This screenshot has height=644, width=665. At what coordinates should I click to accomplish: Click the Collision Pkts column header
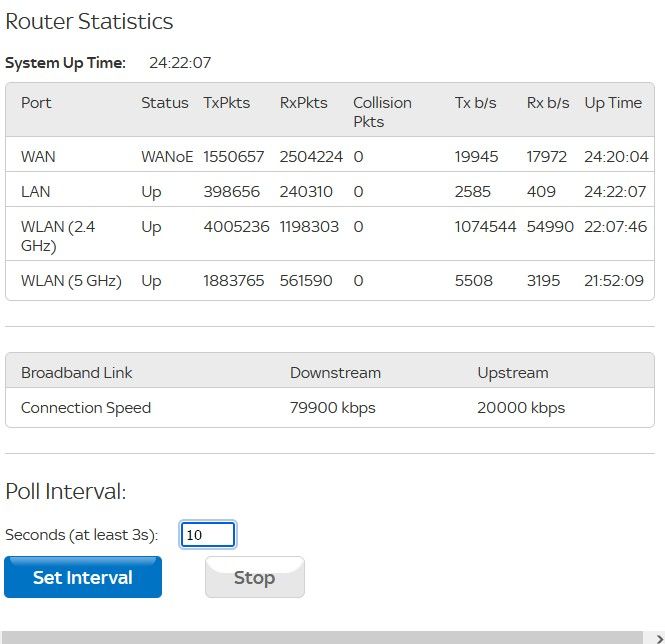point(382,112)
